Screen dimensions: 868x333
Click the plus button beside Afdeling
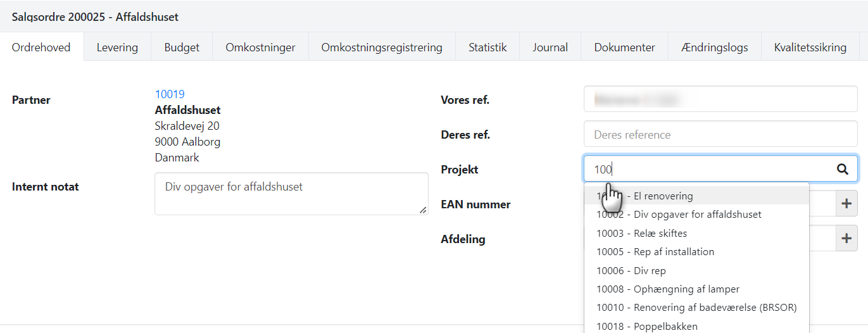(x=846, y=239)
